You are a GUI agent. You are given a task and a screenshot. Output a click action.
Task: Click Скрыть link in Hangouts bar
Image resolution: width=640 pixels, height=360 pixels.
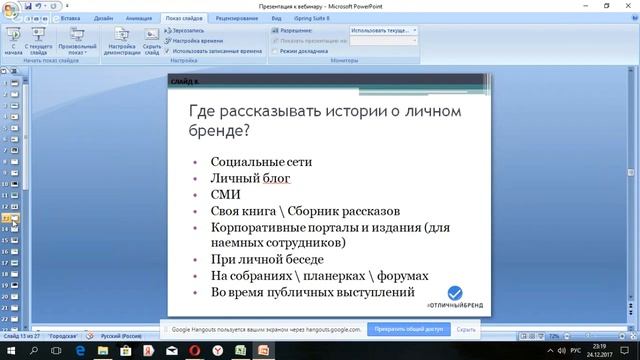(x=466, y=329)
